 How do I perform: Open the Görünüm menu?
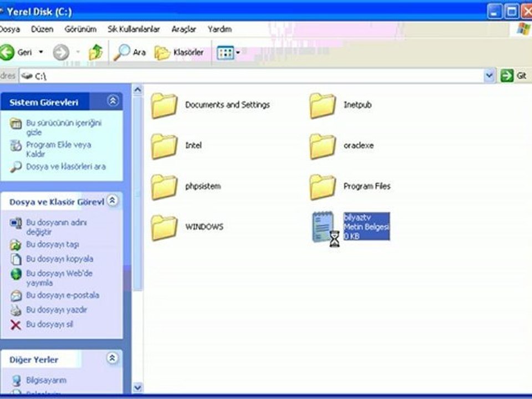(x=80, y=29)
